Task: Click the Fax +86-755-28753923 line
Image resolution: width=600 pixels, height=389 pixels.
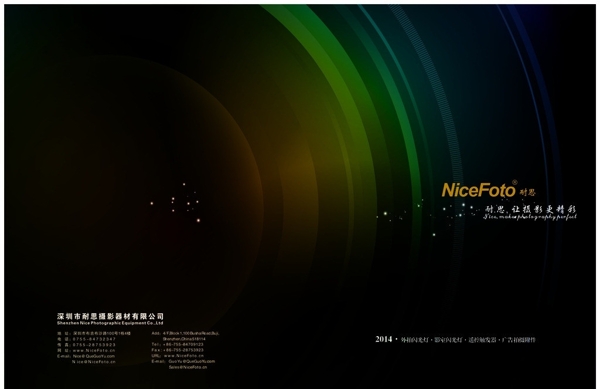Action: click(178, 350)
